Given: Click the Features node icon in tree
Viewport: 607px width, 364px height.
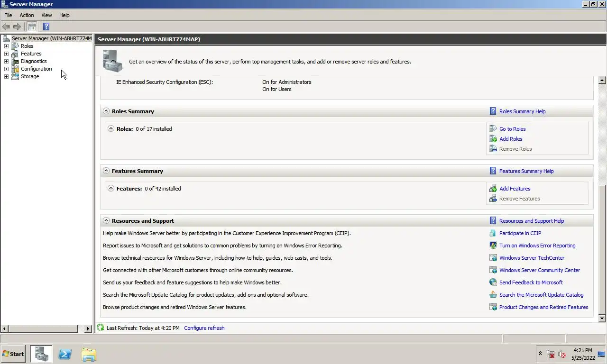Looking at the screenshot, I should point(15,54).
